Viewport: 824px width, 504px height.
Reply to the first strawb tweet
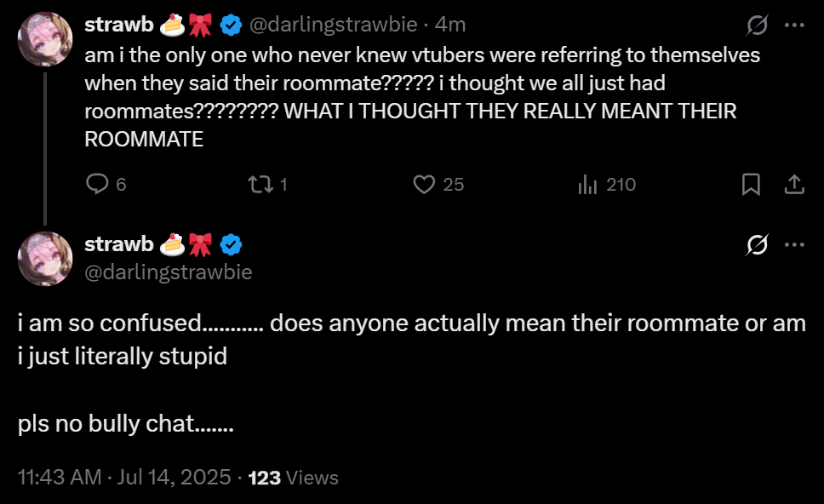pyautogui.click(x=98, y=184)
